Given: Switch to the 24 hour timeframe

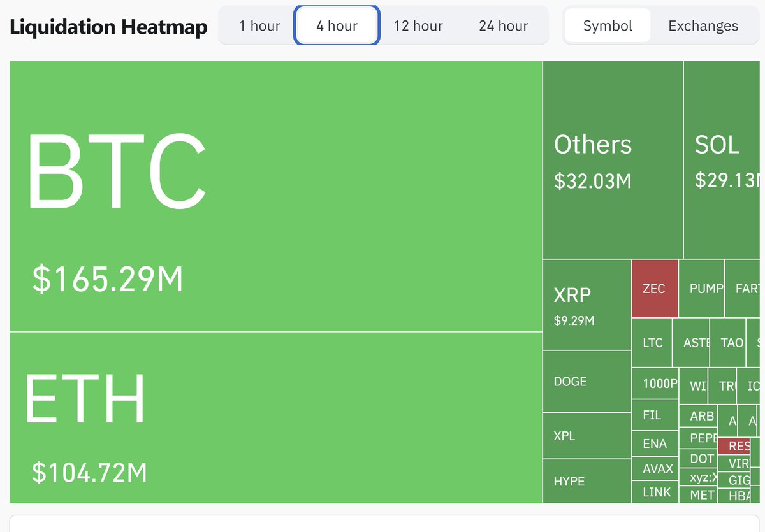Looking at the screenshot, I should (x=504, y=25).
